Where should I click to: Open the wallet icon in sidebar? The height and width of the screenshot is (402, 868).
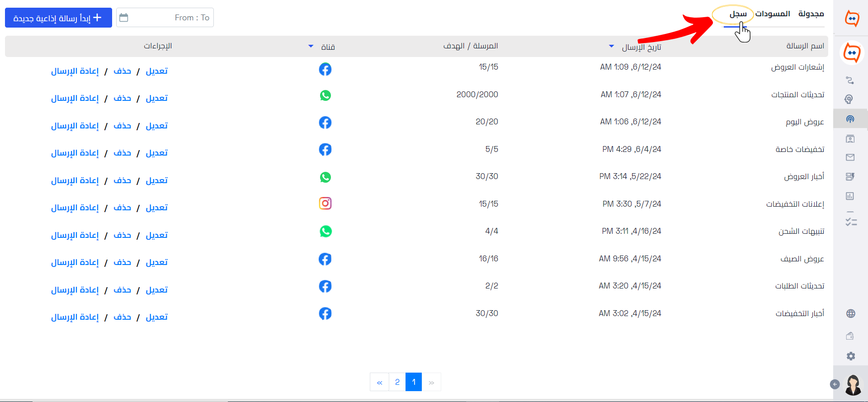coord(850,336)
